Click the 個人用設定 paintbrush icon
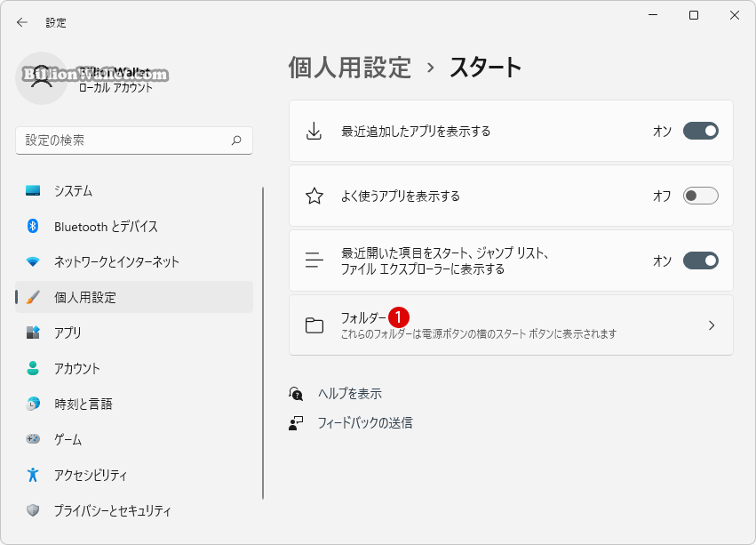 pos(33,297)
